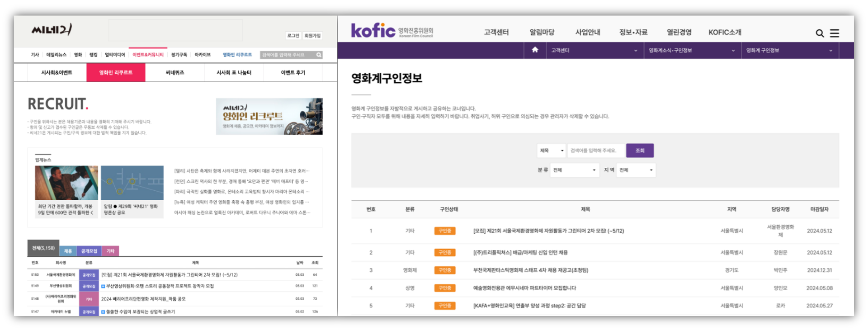Screen dimensions: 868x330
Task: Open 영화 menu on Cine21
Action: click(x=78, y=55)
